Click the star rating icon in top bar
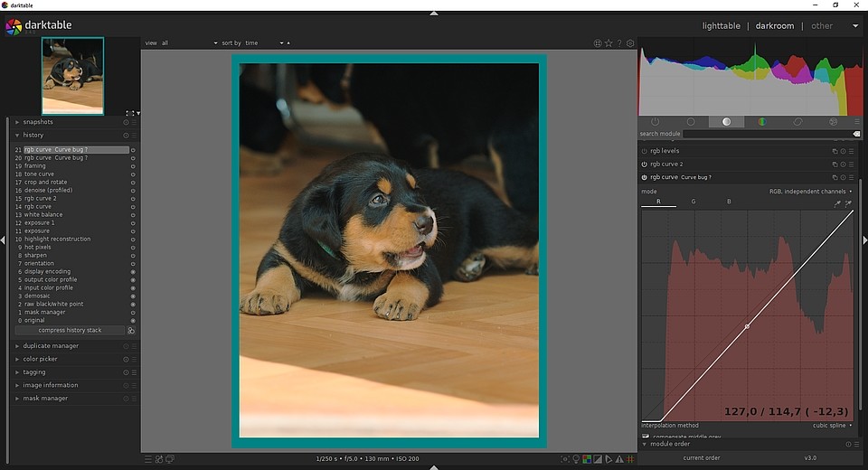 coord(609,42)
